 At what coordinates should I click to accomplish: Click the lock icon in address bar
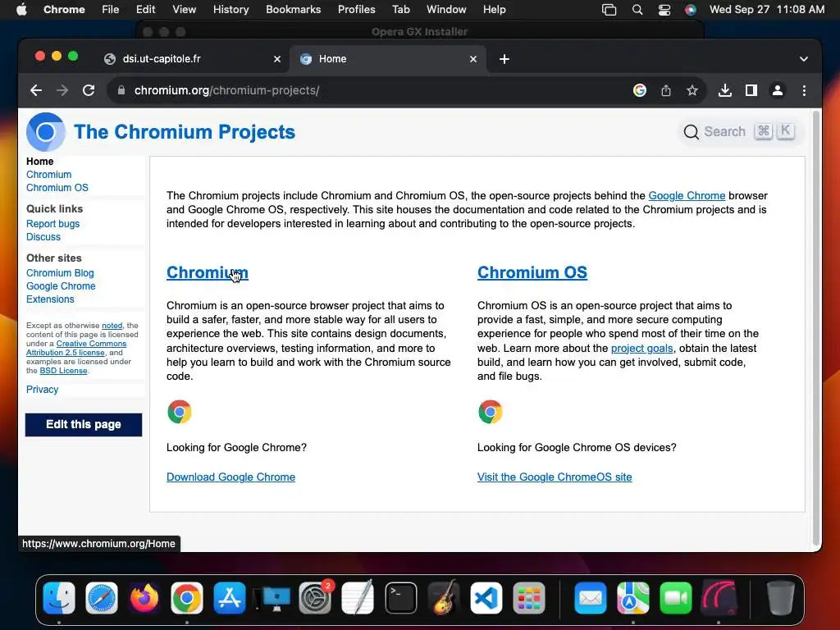click(121, 90)
